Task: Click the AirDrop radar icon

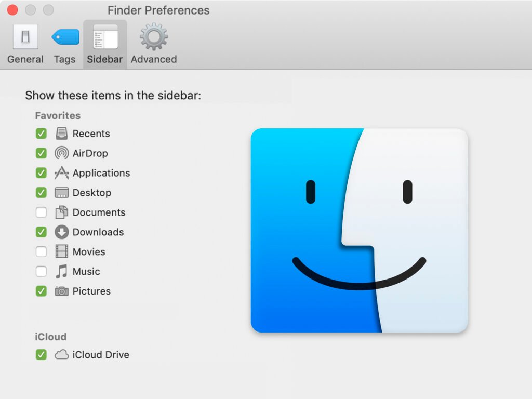Action: 61,153
